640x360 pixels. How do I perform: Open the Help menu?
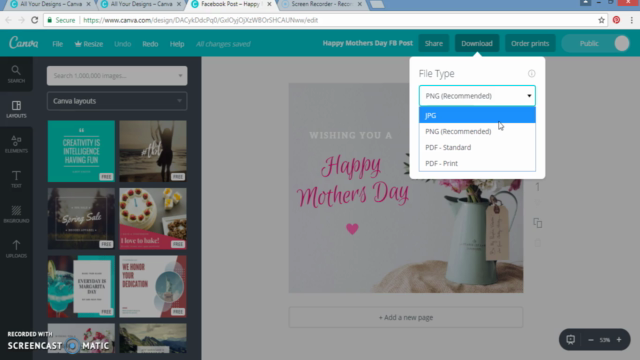[177, 44]
